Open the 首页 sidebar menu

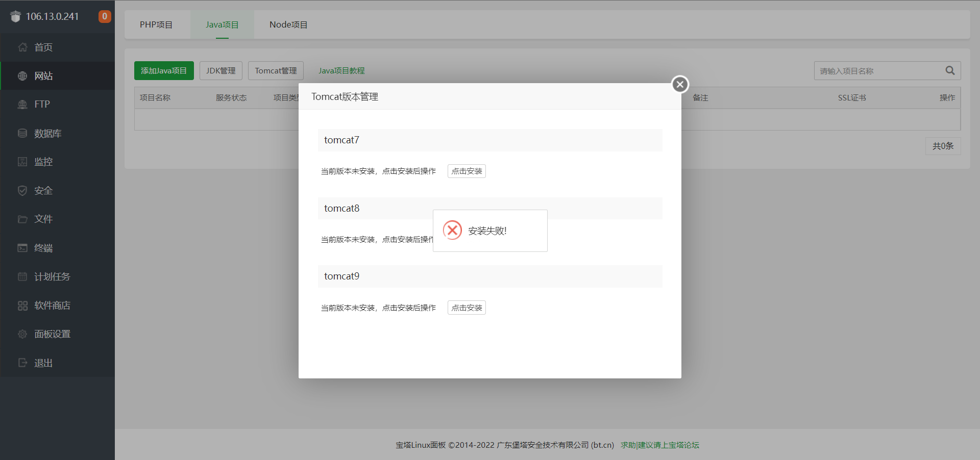58,47
